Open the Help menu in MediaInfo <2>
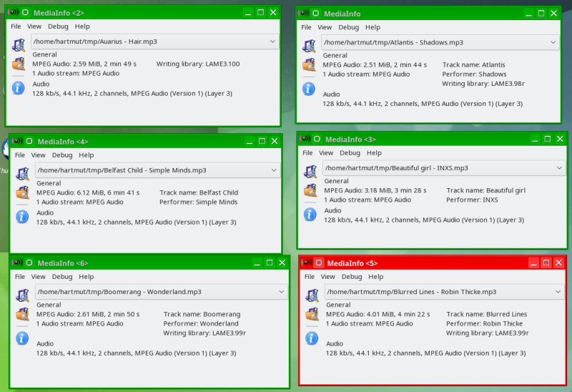 [82, 26]
